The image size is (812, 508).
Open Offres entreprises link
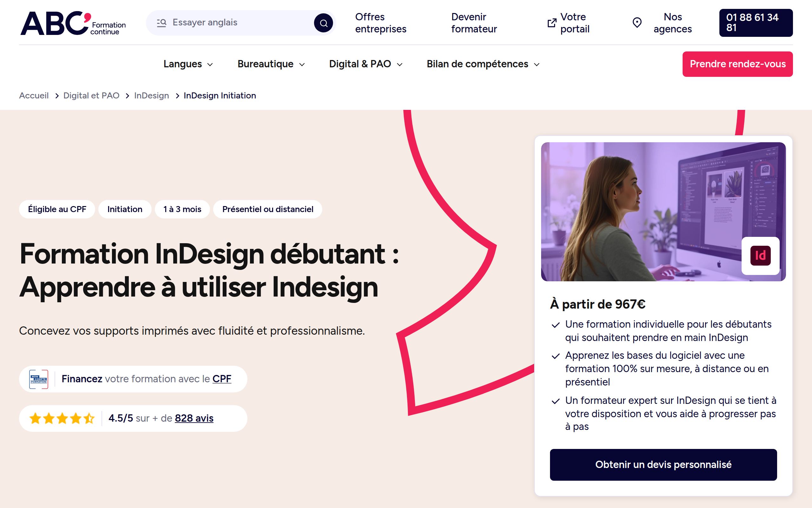click(381, 23)
